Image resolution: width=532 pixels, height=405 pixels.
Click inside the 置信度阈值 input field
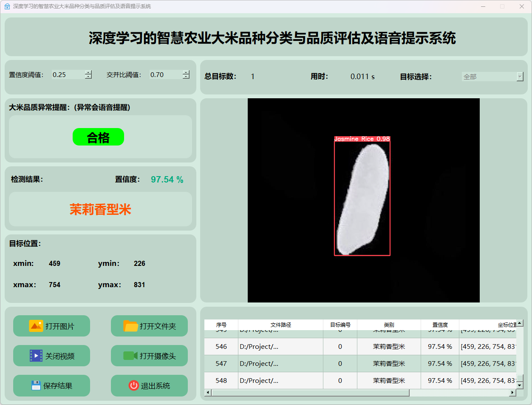(67, 75)
